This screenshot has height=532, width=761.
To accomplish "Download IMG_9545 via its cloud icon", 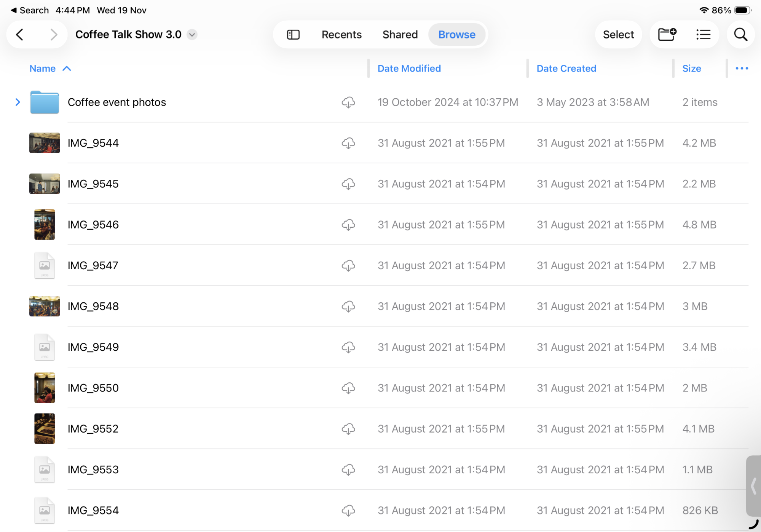I will 348,184.
